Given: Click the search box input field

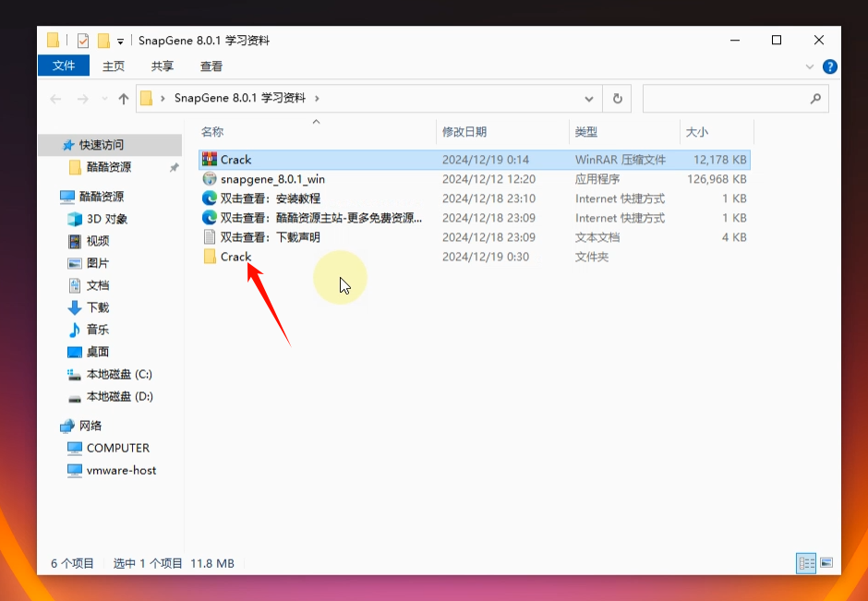Looking at the screenshot, I should (x=725, y=98).
